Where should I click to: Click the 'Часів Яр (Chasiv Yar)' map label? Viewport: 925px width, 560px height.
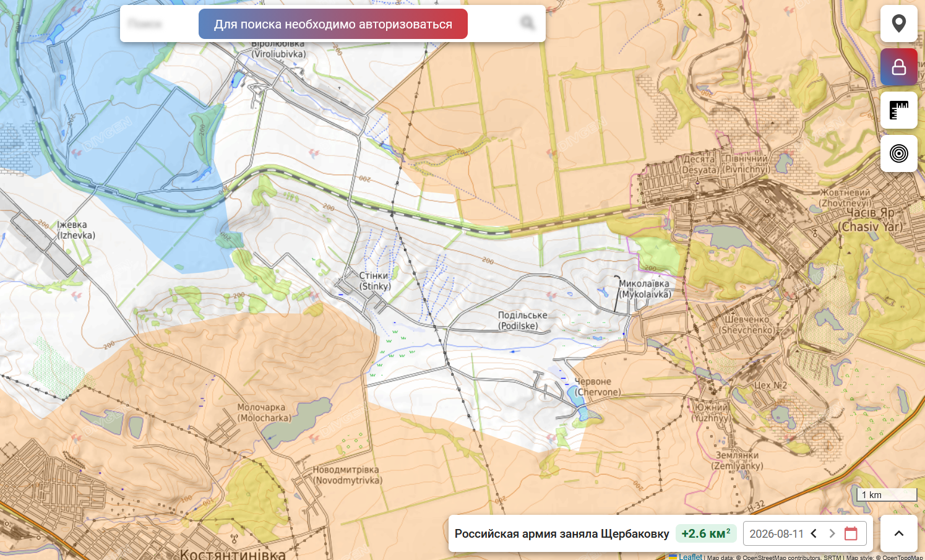coord(871,220)
